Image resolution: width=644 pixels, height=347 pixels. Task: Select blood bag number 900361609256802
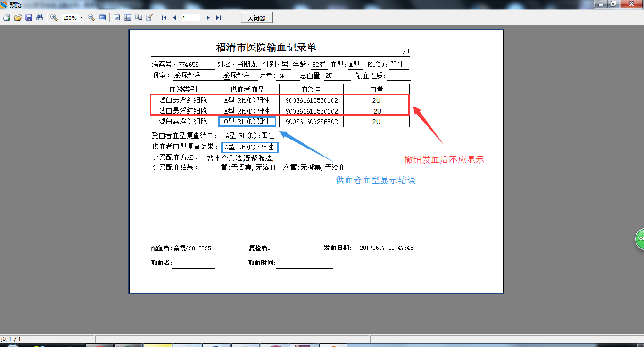coord(312,122)
